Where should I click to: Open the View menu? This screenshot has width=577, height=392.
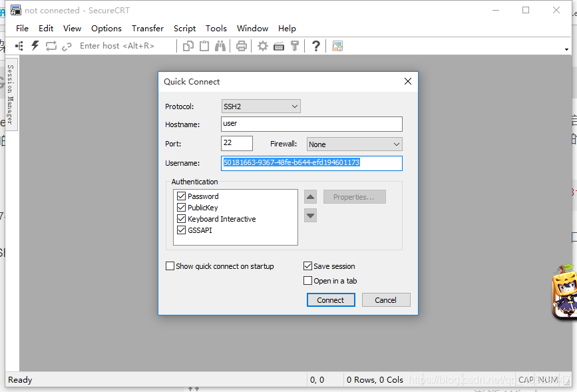tap(72, 29)
